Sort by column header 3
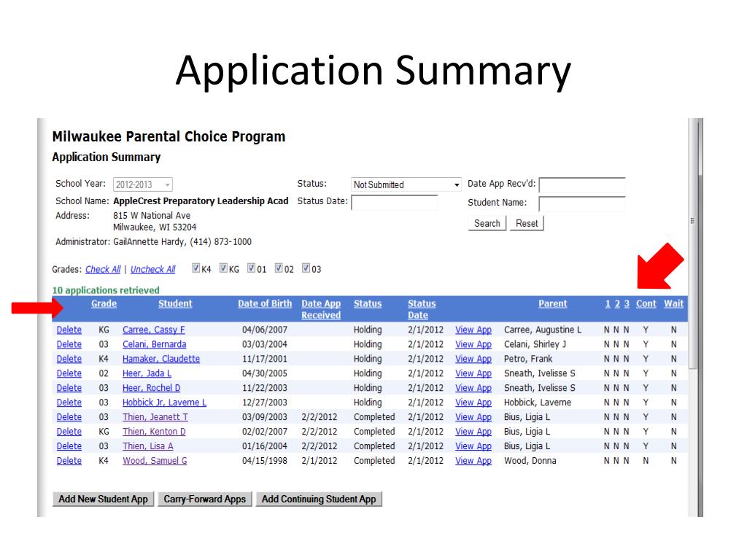Screen dimensions: 747x560 point(627,303)
